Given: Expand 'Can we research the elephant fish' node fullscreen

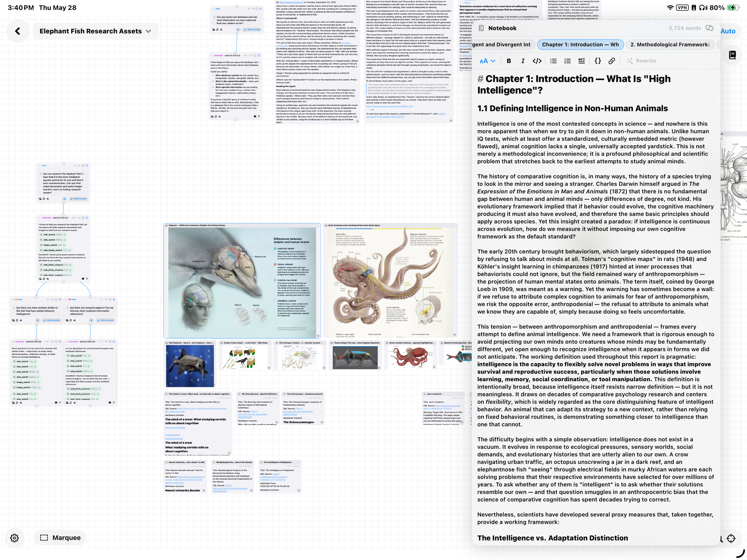Looking at the screenshot, I should 83,165.
